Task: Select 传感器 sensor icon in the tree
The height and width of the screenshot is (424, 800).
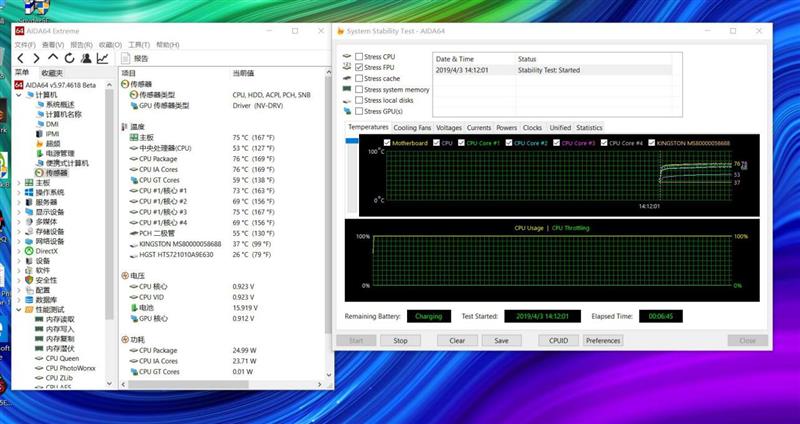Action: (39, 173)
